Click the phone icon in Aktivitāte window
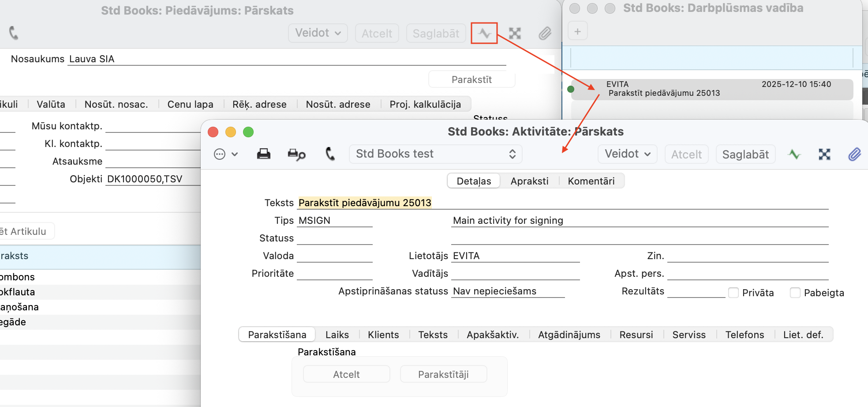868x407 pixels. pos(330,154)
